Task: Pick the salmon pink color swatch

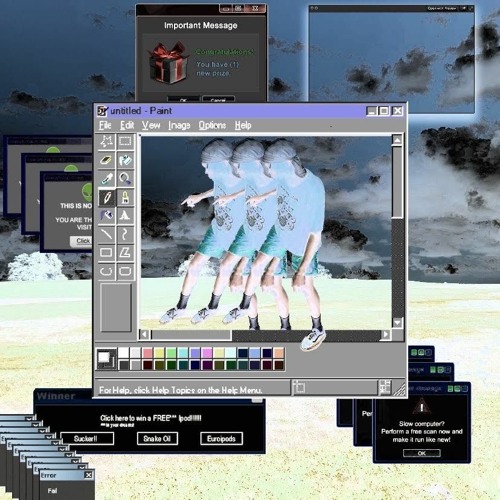Action: point(148,353)
